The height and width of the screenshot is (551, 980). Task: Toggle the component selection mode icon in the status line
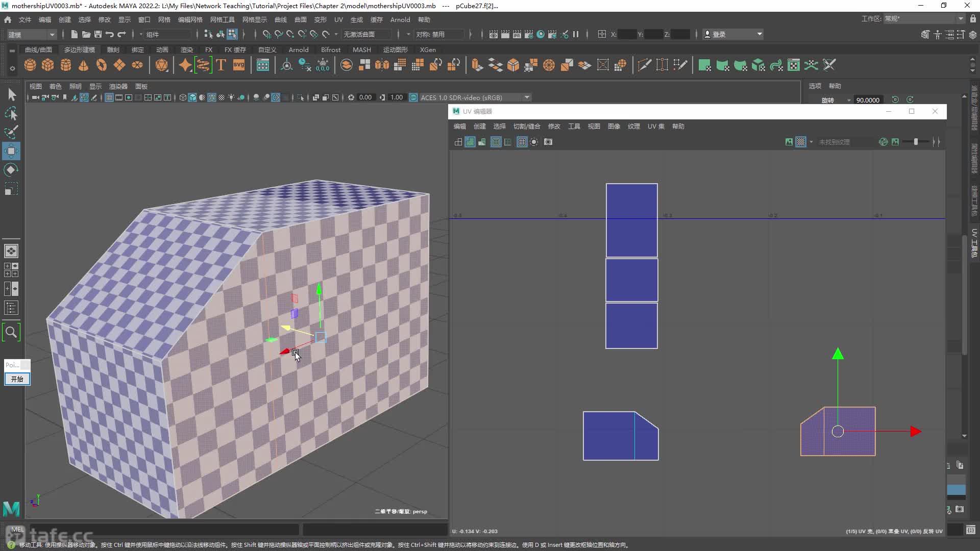tap(232, 34)
